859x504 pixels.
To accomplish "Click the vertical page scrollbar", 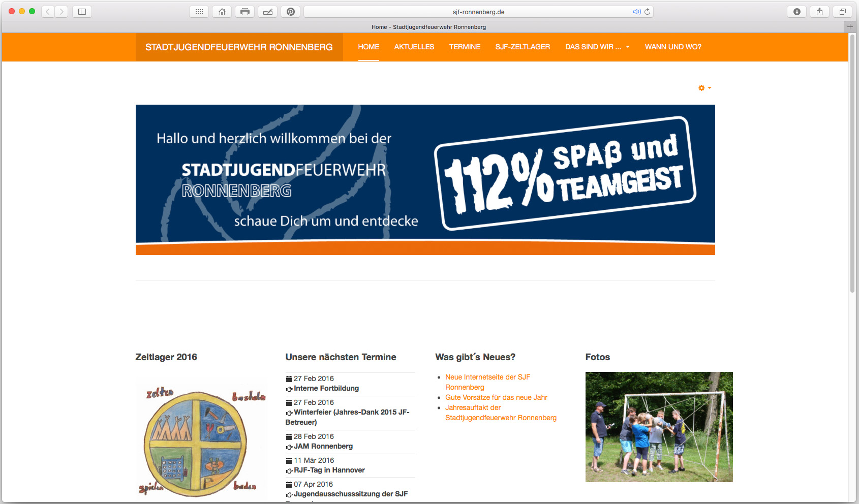I will click(852, 163).
